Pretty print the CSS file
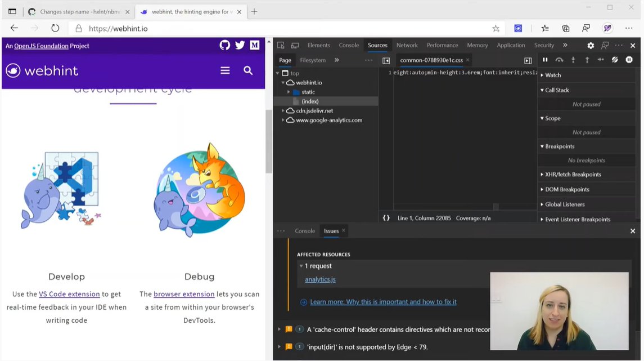The height and width of the screenshot is (361, 644). [386, 218]
